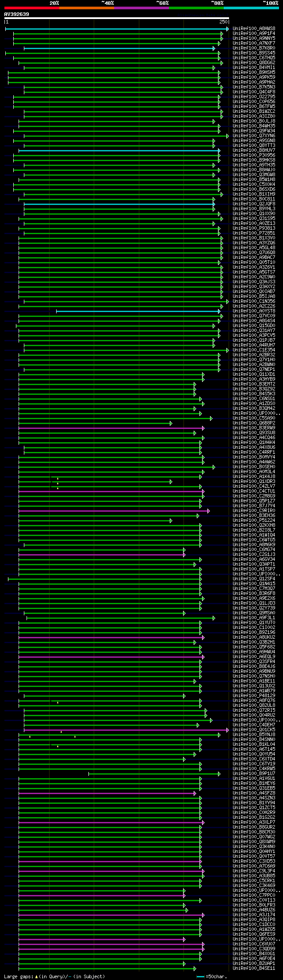Select the UniRef100_Q8DG62 label

(x=254, y=63)
